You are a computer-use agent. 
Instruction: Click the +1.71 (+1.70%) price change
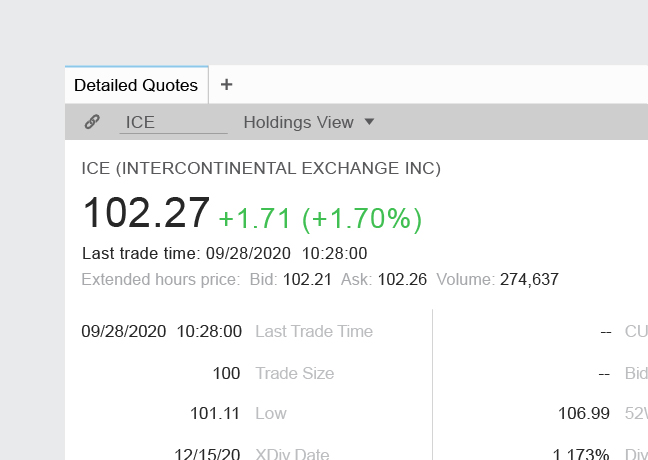(320, 218)
